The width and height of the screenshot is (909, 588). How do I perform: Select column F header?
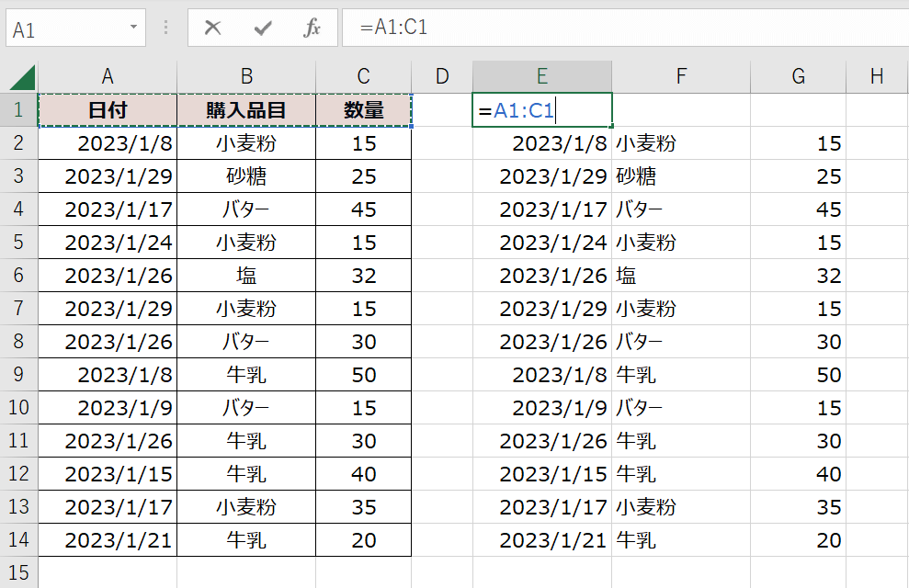680,77
